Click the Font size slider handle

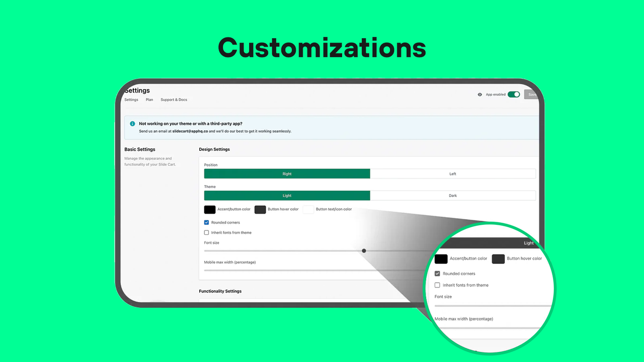(364, 250)
